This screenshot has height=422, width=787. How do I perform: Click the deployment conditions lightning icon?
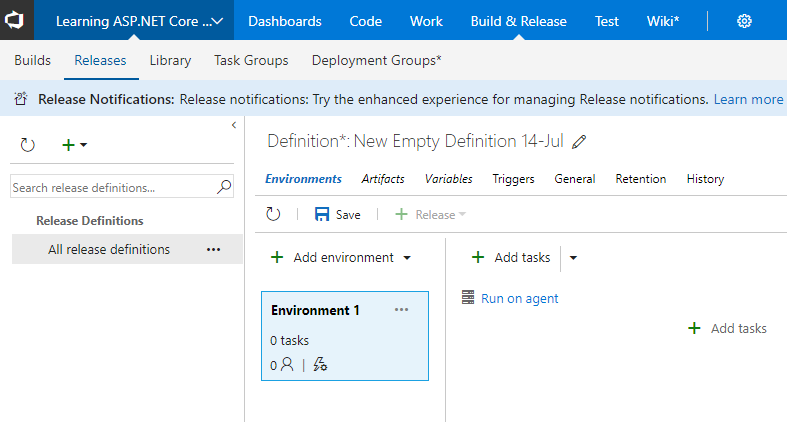pos(320,364)
